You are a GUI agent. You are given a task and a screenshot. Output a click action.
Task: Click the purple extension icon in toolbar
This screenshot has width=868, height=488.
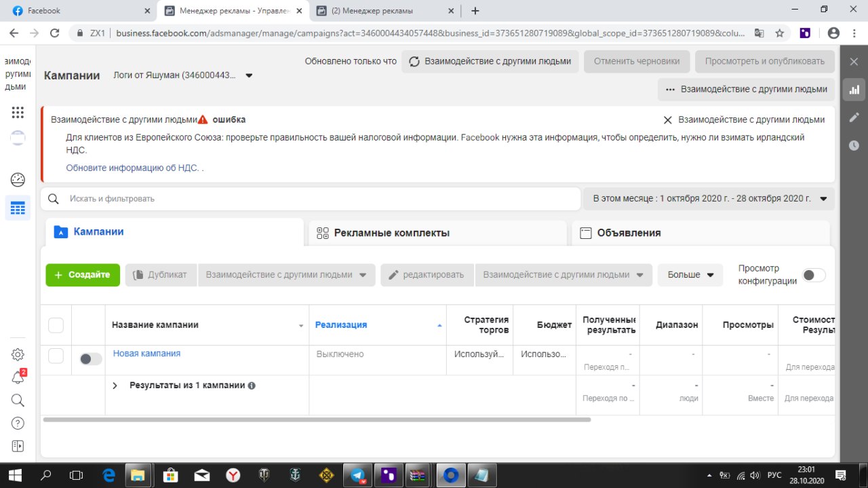pyautogui.click(x=805, y=33)
